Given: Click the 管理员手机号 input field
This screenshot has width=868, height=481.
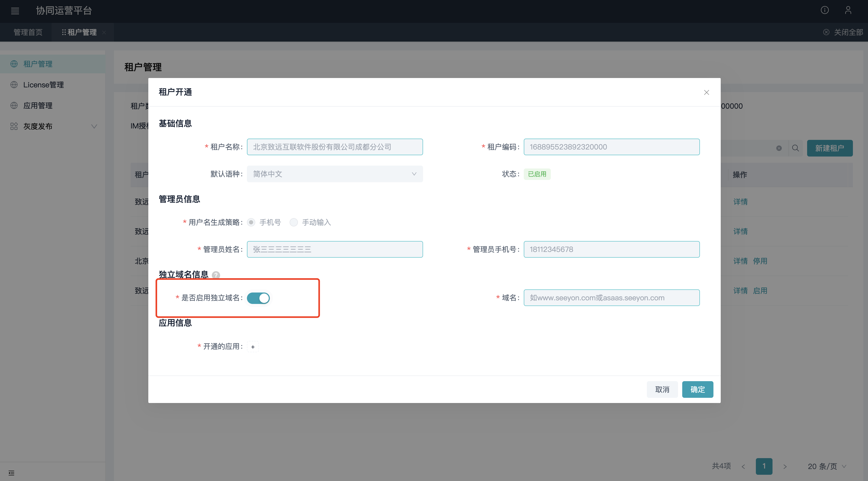Looking at the screenshot, I should point(611,249).
